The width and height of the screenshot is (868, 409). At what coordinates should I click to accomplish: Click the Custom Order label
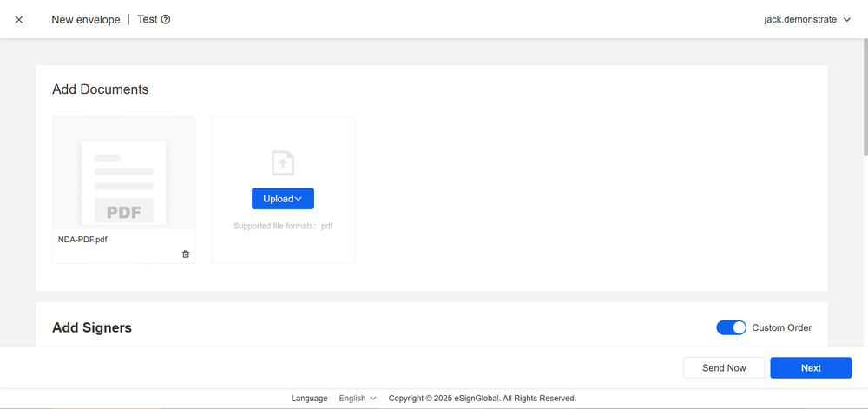click(781, 327)
